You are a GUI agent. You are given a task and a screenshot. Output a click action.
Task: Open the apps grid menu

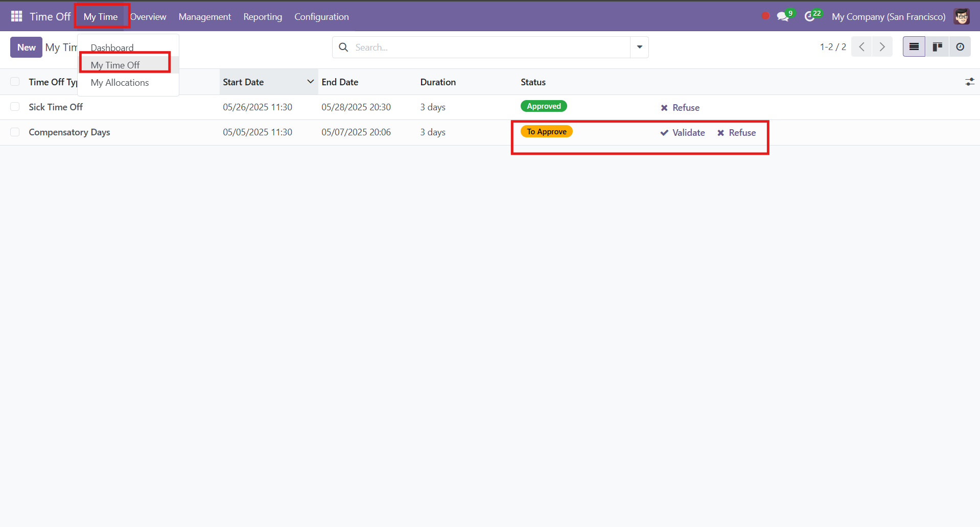click(16, 16)
